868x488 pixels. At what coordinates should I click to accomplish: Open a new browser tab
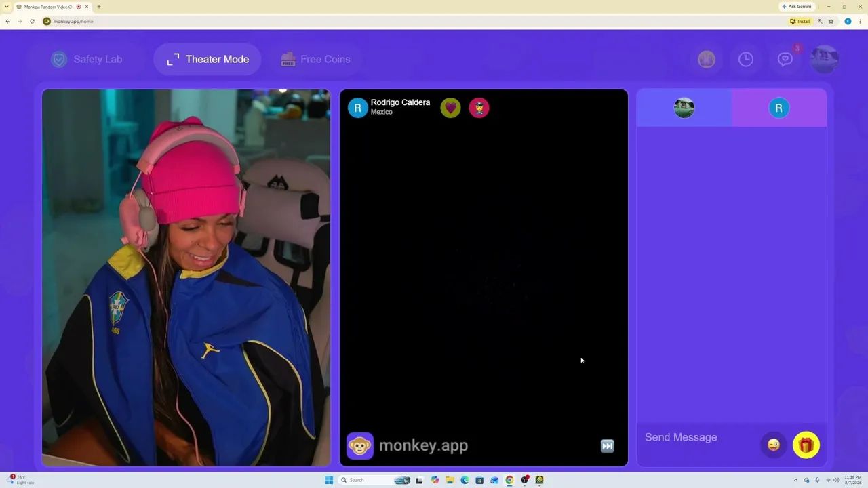pos(99,7)
